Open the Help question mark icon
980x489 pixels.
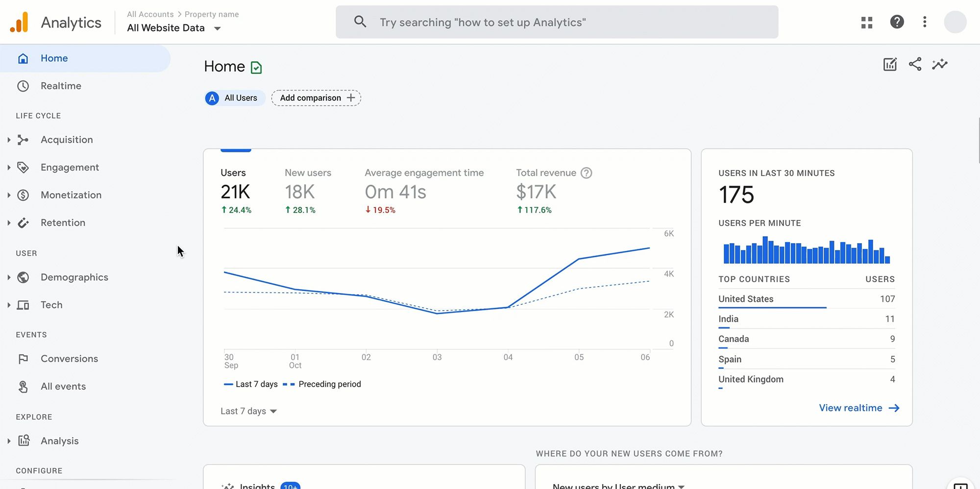point(897,22)
